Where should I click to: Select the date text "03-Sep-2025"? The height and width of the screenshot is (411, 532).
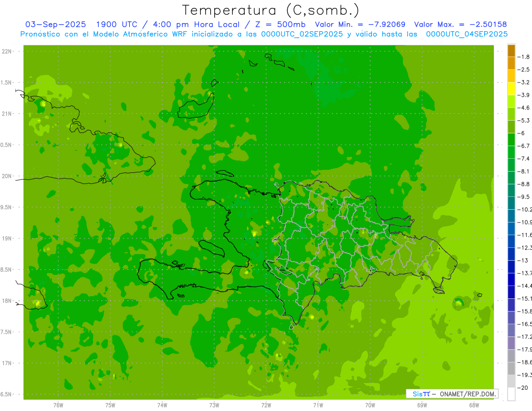[55, 24]
